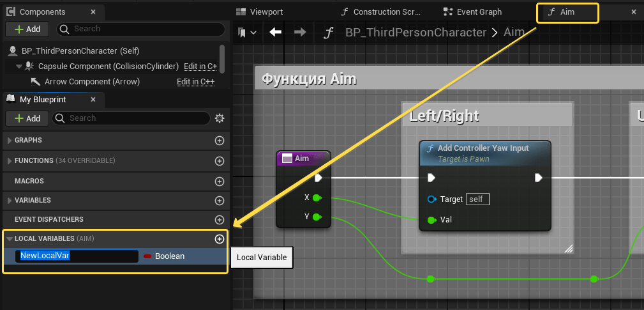Collapse the Capsule Component tree row
Screen dimensions: 644x310
click(19, 66)
